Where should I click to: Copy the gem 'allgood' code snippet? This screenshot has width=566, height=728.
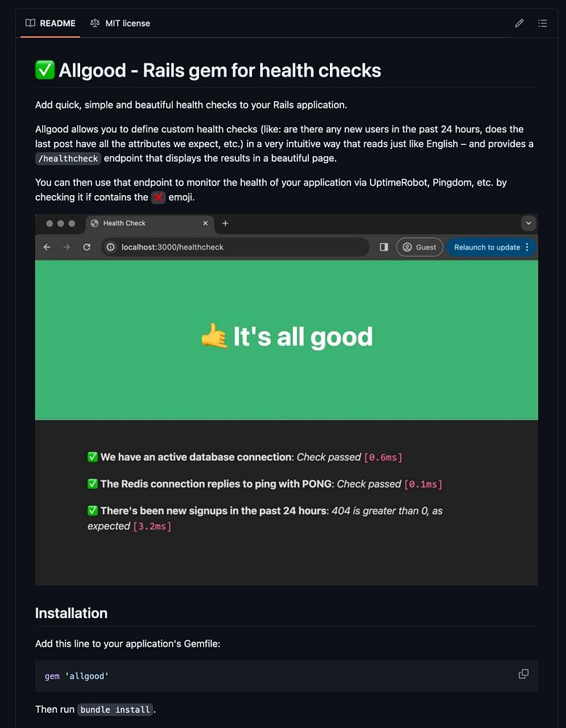[523, 674]
